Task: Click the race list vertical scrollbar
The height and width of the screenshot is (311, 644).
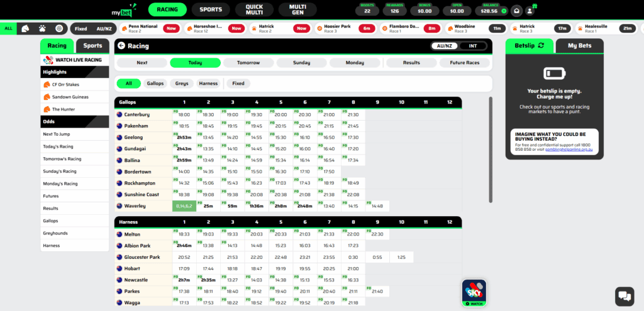Action: pos(491,151)
